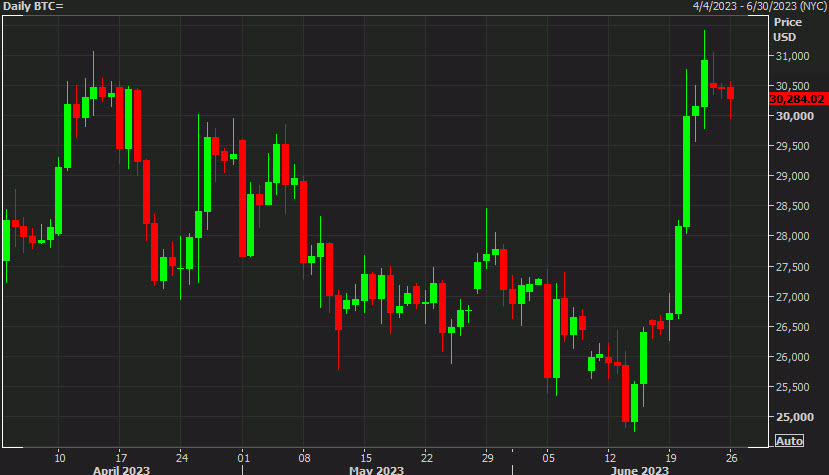The height and width of the screenshot is (475, 829).
Task: Click the 08 date tick in May
Action: [305, 458]
